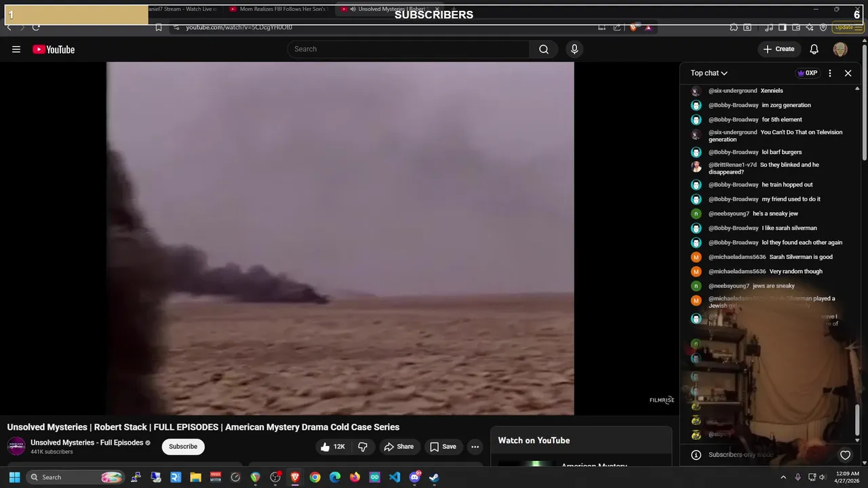
Task: Open the live chat 0XP crown badge
Action: (807, 73)
